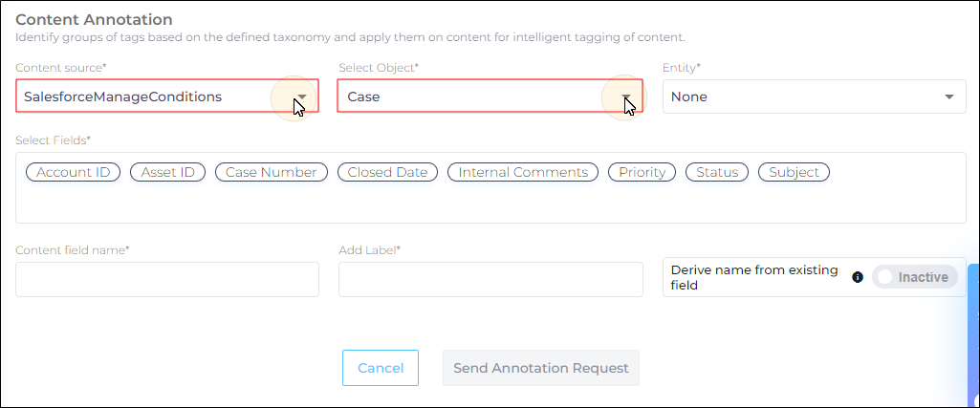The image size is (980, 408).
Task: Select the Account ID field tag
Action: (x=73, y=172)
